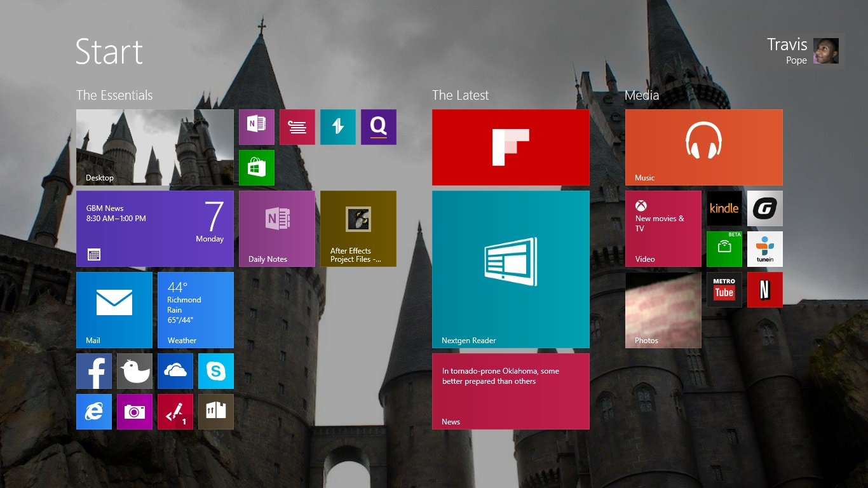Launch the Skype tile
Screen dimensions: 868x488
[x=216, y=371]
